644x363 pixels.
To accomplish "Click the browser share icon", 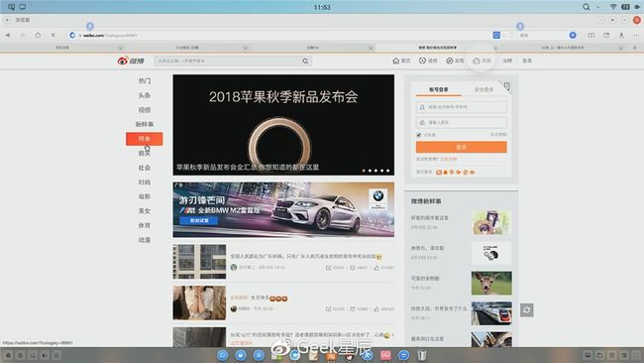I will point(606,36).
